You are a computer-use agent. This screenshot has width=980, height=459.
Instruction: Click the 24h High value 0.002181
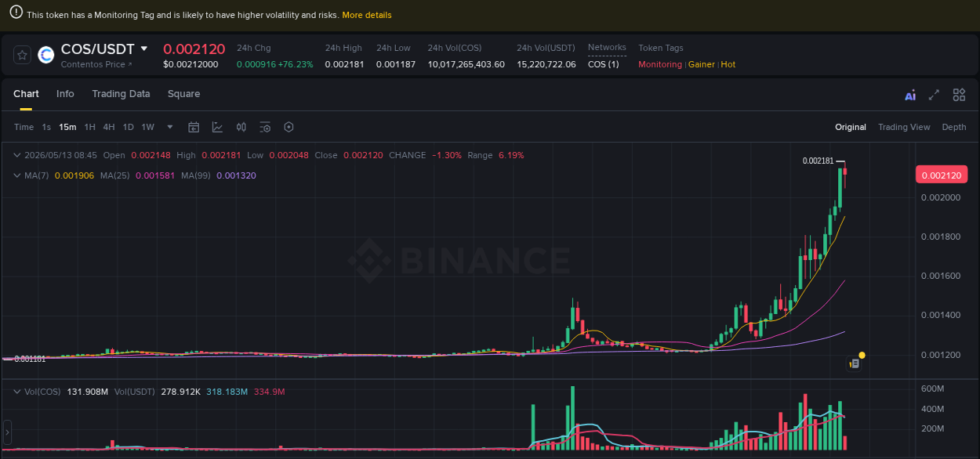pyautogui.click(x=345, y=64)
